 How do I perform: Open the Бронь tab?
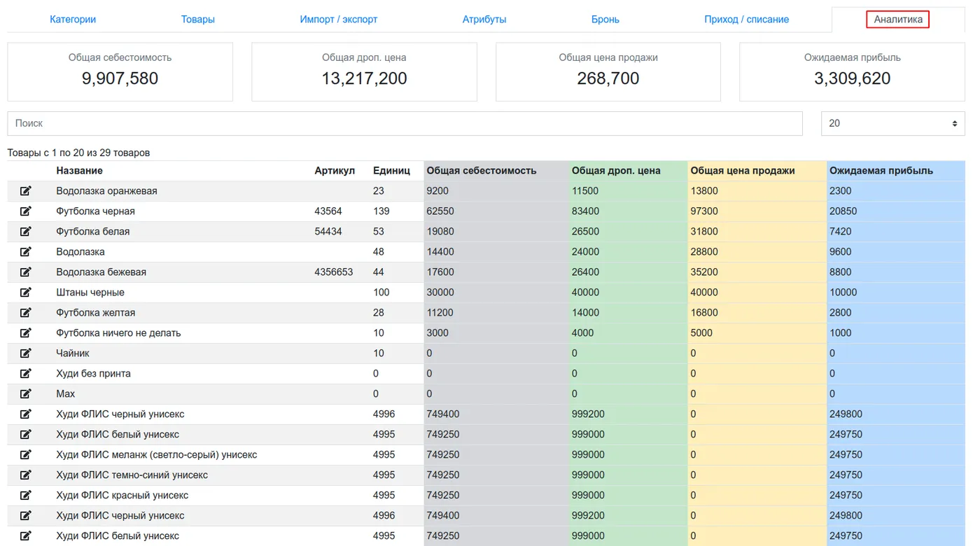605,20
